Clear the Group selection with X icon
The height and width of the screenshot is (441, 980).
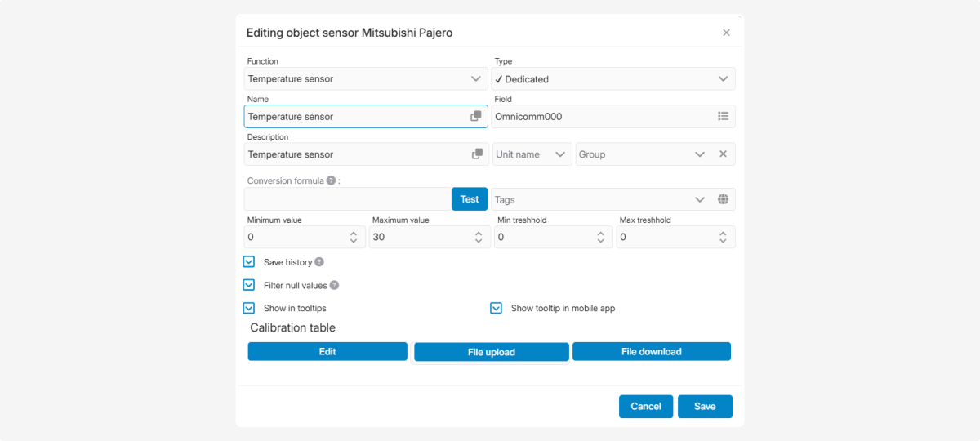[x=723, y=154]
